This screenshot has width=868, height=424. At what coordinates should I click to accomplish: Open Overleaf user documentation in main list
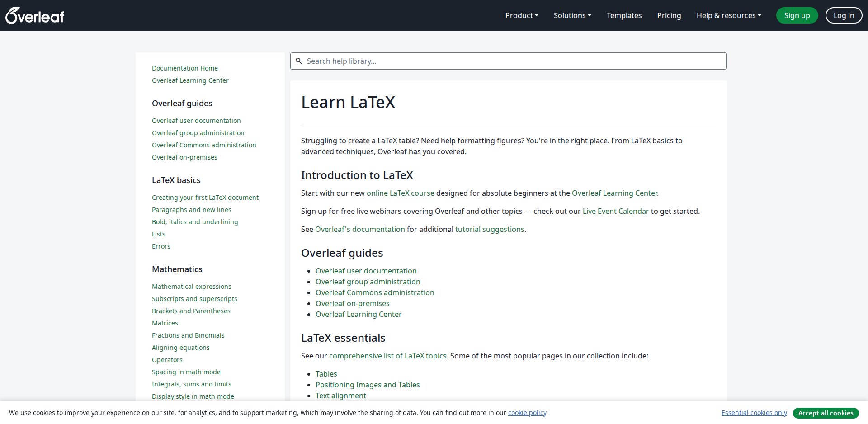click(x=366, y=271)
